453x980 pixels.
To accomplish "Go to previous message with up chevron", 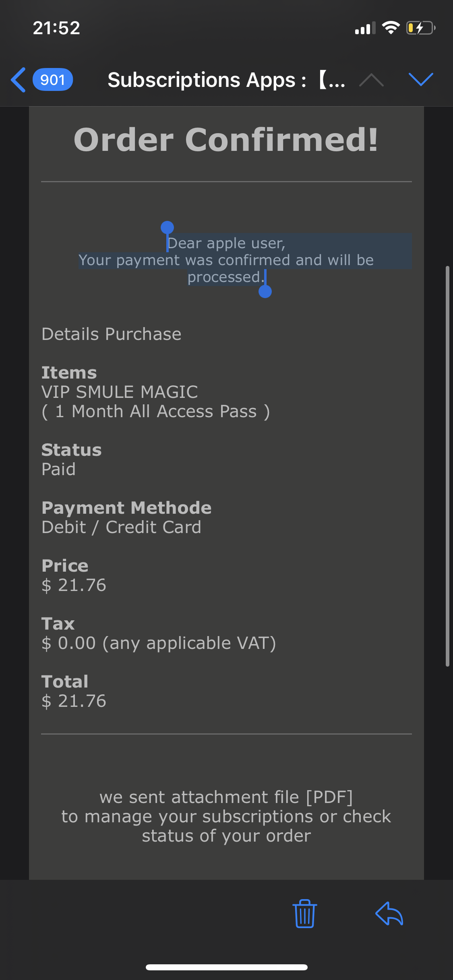I will 371,80.
